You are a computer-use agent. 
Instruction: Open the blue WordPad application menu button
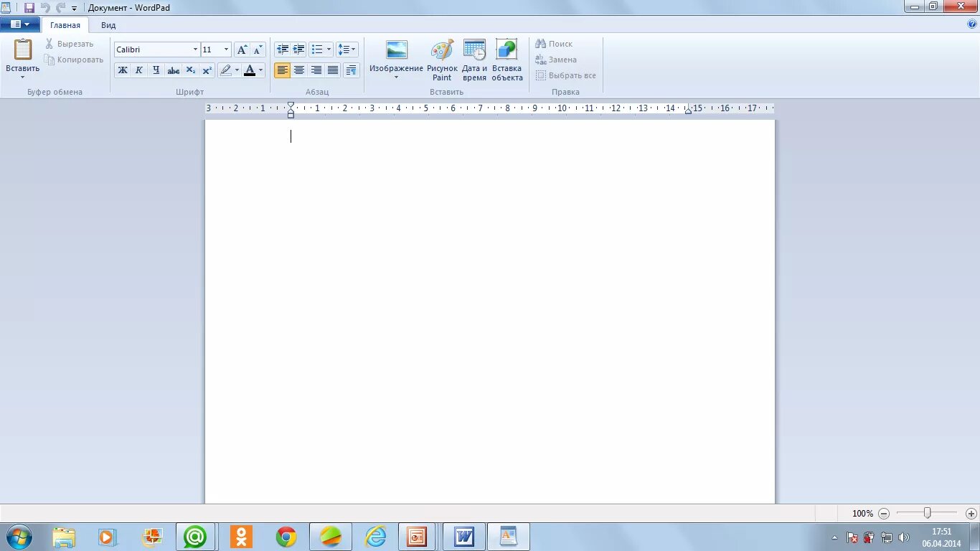[20, 24]
